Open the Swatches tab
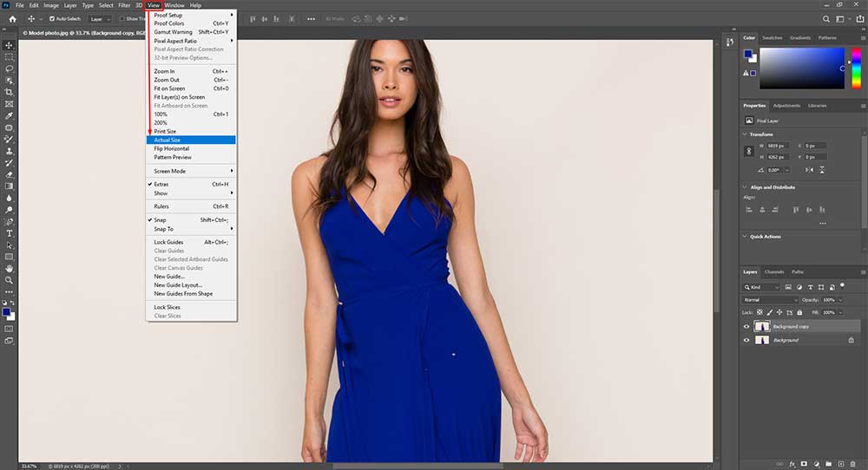The width and height of the screenshot is (868, 470). [772, 38]
